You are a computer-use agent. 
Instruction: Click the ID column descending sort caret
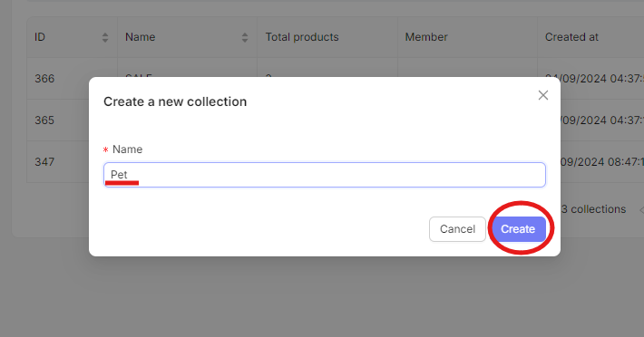pyautogui.click(x=105, y=40)
